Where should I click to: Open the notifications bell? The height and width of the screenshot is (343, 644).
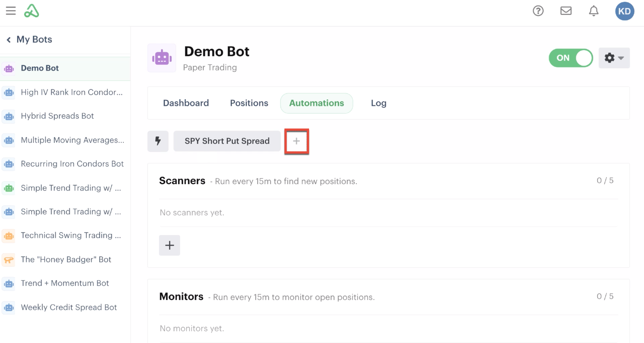coord(593,11)
